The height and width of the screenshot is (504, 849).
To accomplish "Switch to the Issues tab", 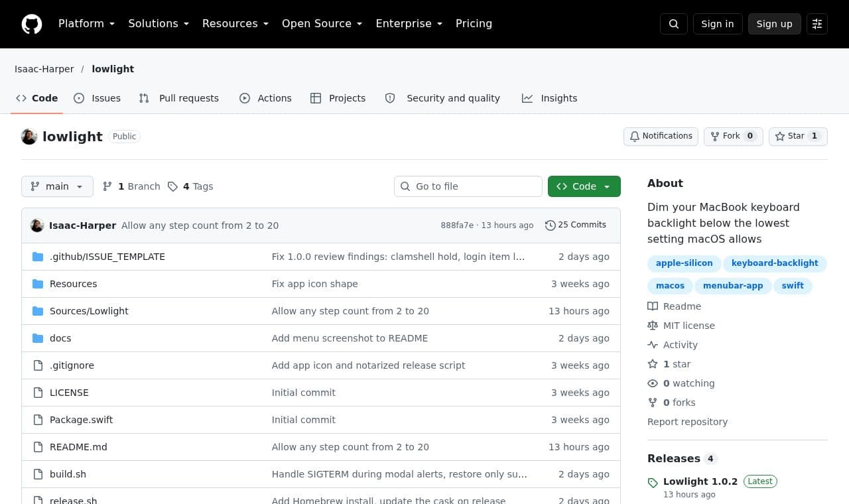I will (97, 98).
